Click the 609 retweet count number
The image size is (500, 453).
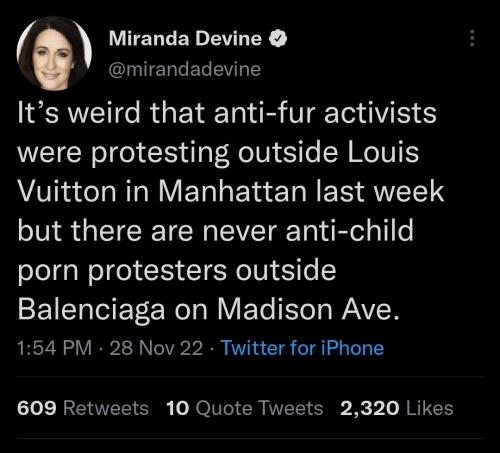point(37,408)
